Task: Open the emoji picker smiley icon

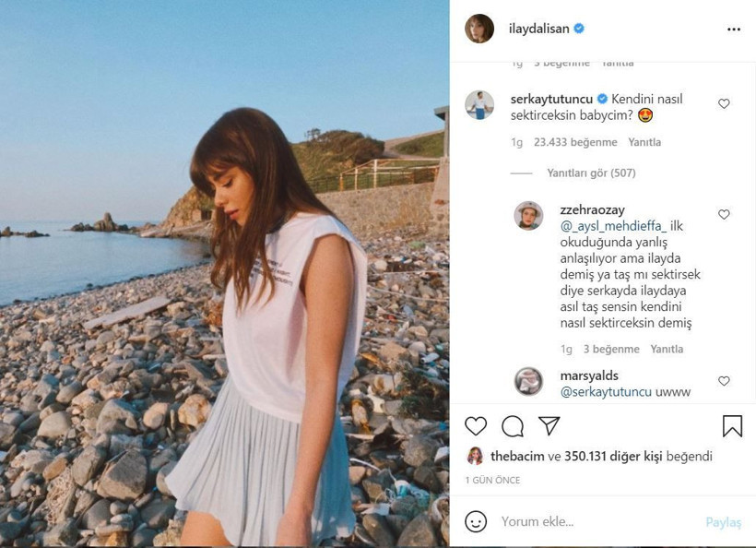Action: (476, 521)
